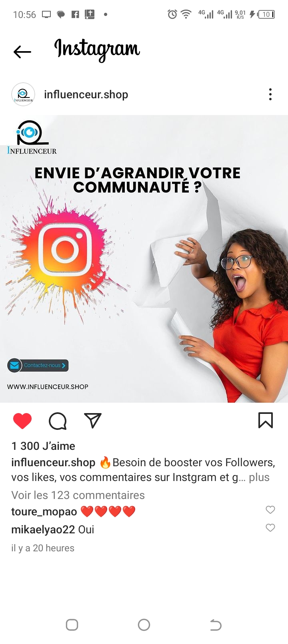Image resolution: width=288 pixels, height=644 pixels.
Task: Open "Voir les 123 commentaires"
Action: click(x=78, y=495)
